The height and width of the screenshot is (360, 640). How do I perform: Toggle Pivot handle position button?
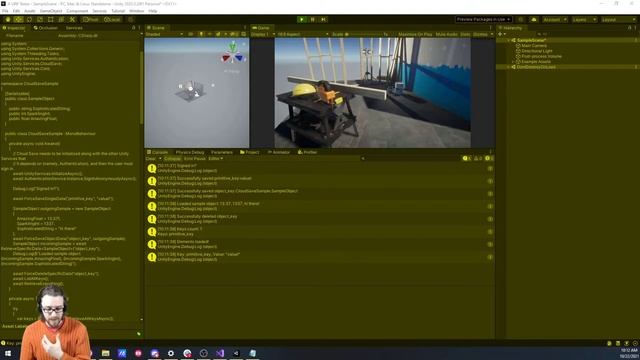91,20
